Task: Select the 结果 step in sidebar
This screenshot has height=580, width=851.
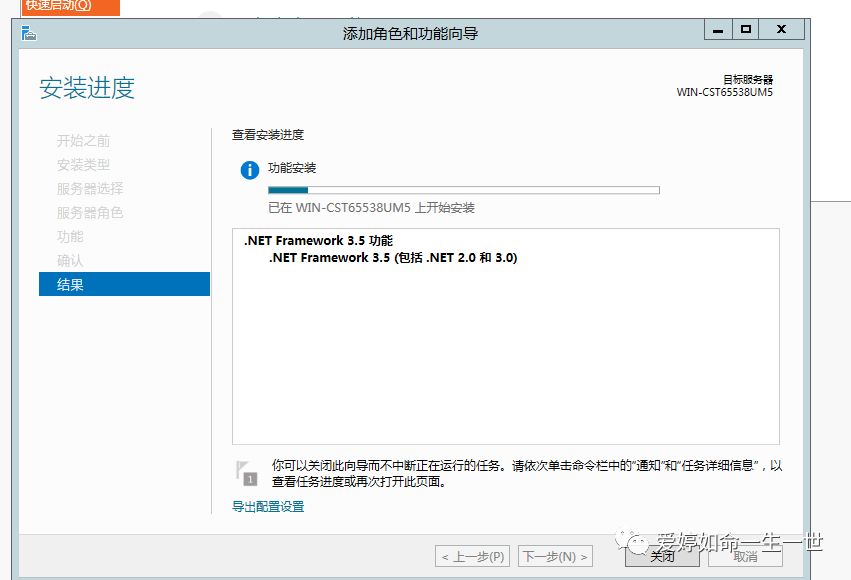Action: coord(124,284)
